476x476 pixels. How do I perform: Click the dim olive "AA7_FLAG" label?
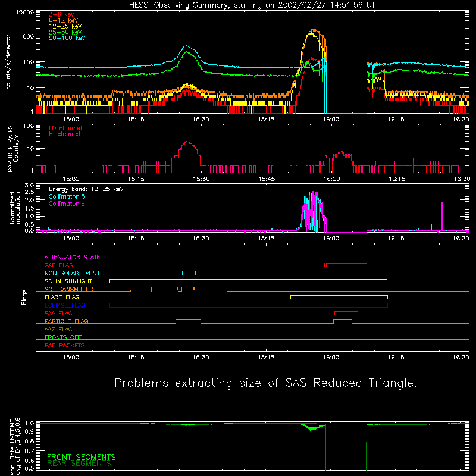58,329
